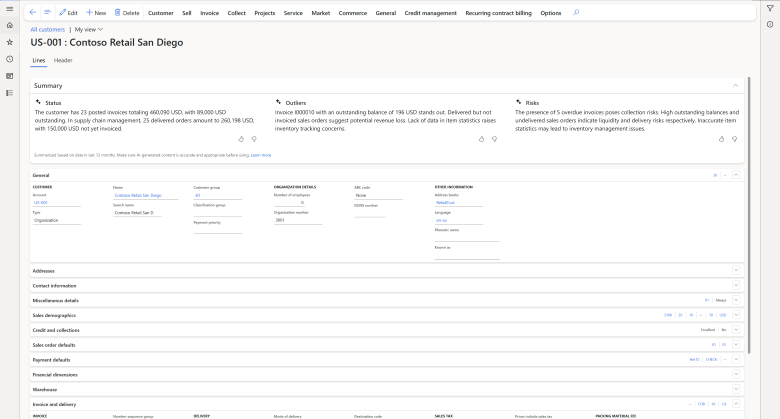Thumbs down the Risks summary
Viewport: 780px width, 419px height.
[x=735, y=139]
